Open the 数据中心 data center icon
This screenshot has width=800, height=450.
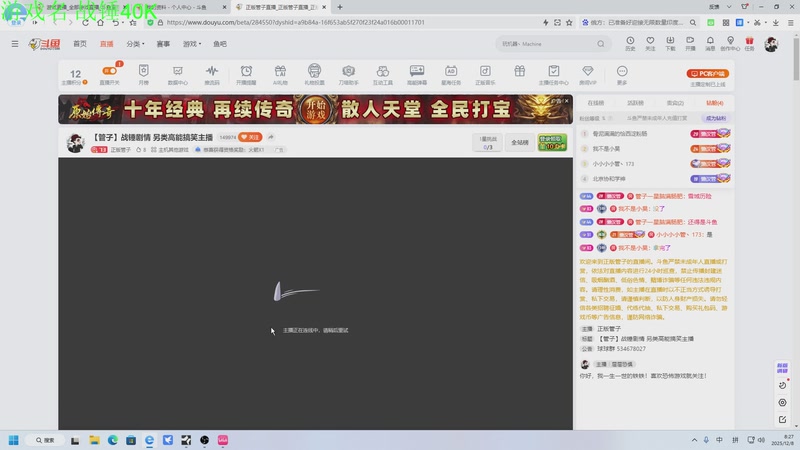tap(178, 74)
